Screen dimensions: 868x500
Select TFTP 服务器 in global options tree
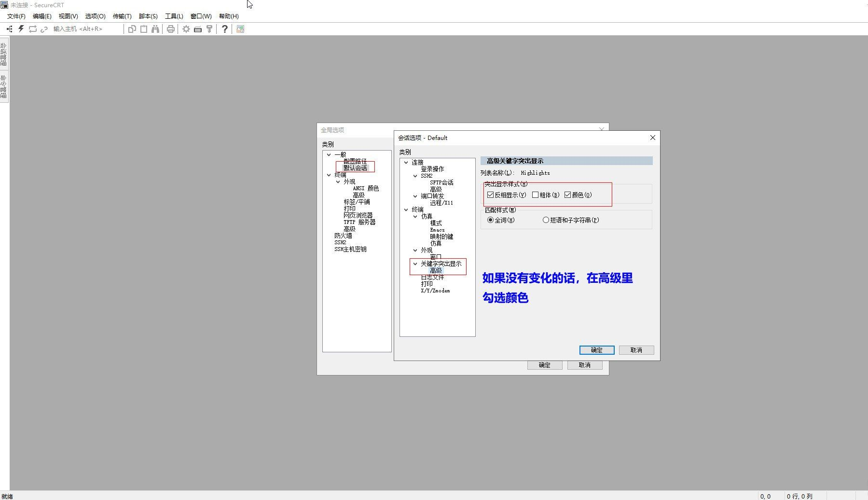click(359, 222)
